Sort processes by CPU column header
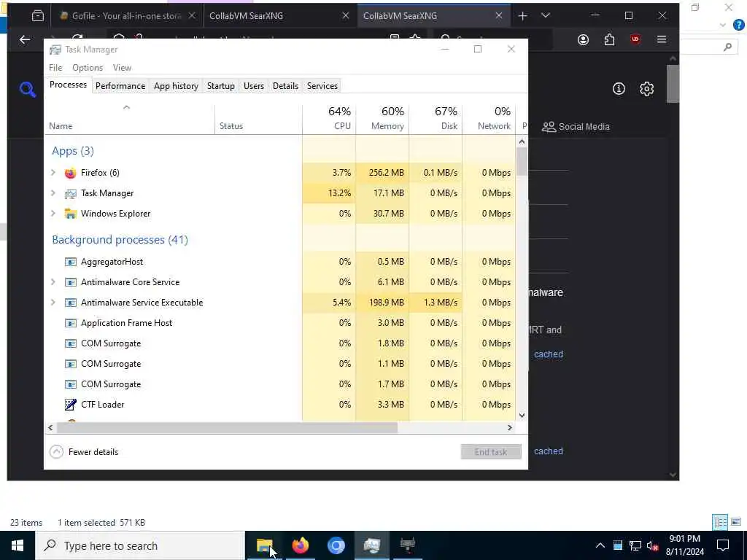The height and width of the screenshot is (560, 747). coord(329,119)
